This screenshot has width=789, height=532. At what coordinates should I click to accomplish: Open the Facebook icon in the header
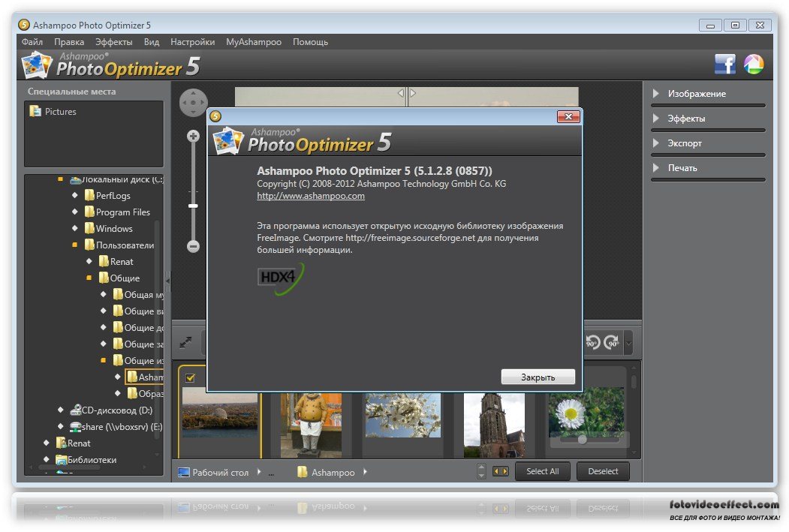coord(725,64)
